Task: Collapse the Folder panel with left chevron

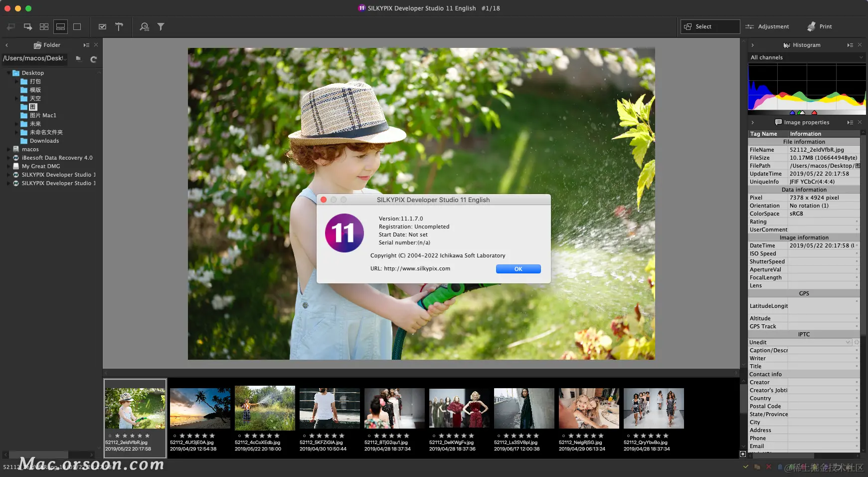Action: coord(6,45)
